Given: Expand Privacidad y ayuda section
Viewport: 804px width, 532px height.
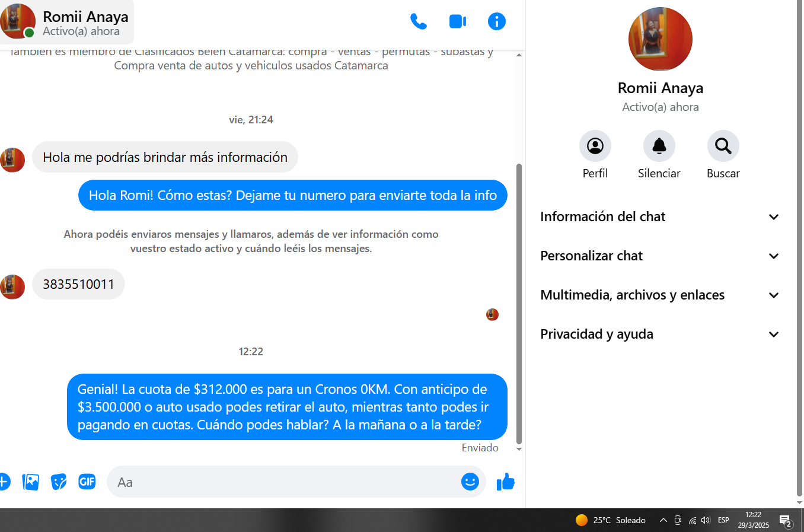Looking at the screenshot, I should click(659, 335).
